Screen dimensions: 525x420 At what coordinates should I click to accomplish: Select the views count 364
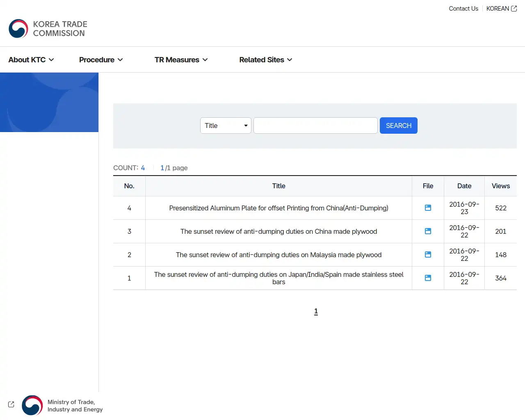[501, 278]
